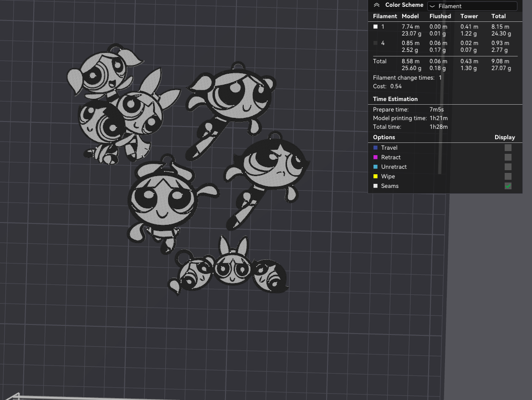The image size is (532, 400).
Task: Click the yellow Wipe legend icon
Action: [375, 176]
